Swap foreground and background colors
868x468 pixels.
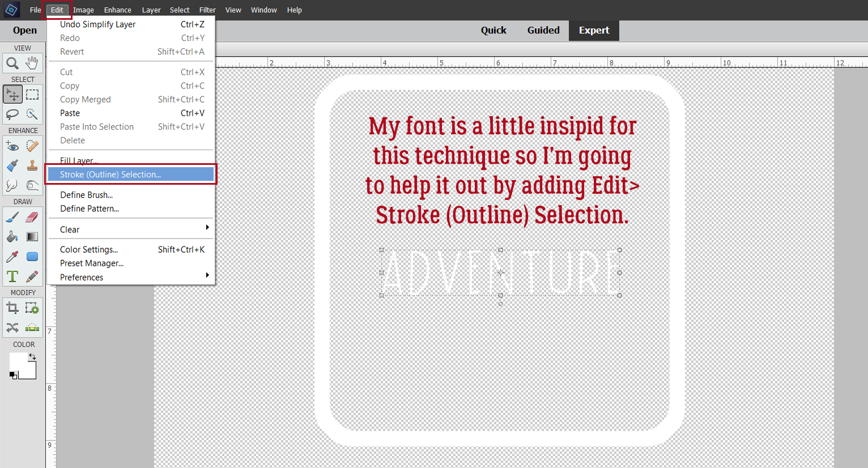33,357
